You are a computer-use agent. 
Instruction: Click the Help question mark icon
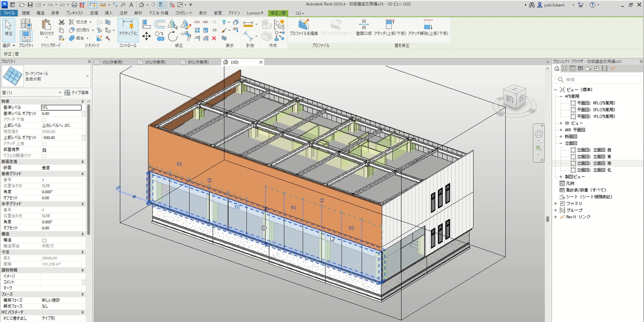(592, 5)
